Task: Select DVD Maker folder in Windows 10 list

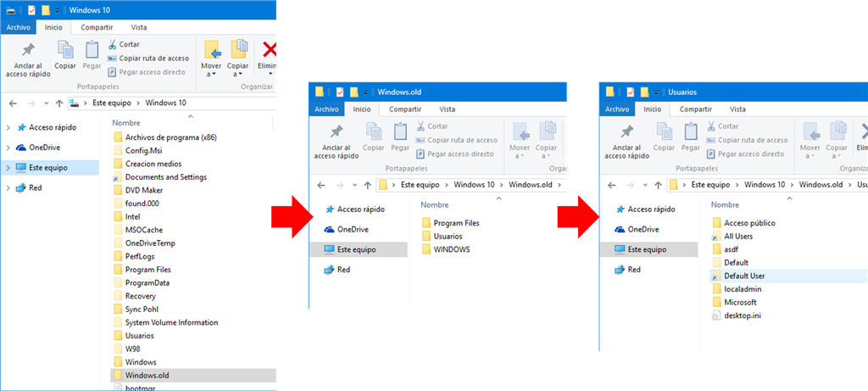Action: tap(138, 190)
